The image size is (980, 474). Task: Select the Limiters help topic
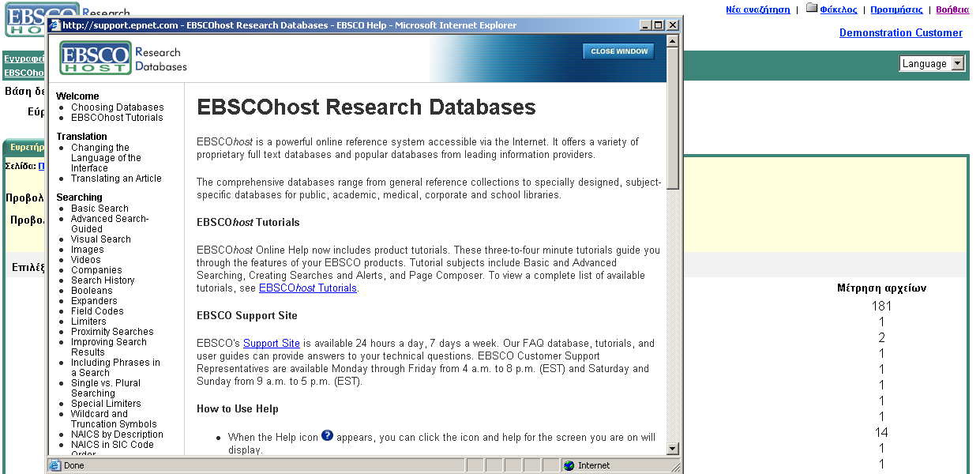pos(88,322)
